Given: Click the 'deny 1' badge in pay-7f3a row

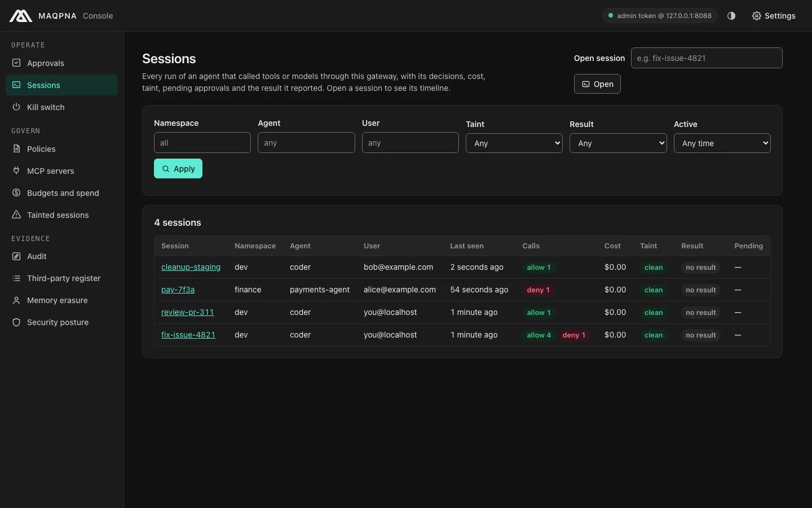Looking at the screenshot, I should click(538, 290).
